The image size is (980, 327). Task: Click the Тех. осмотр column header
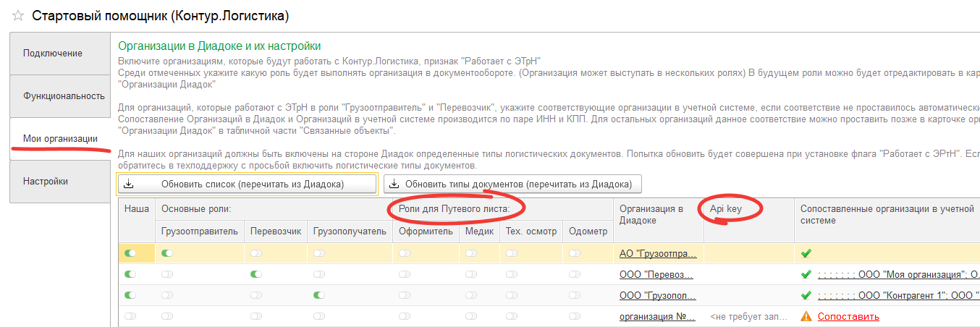coord(532,232)
